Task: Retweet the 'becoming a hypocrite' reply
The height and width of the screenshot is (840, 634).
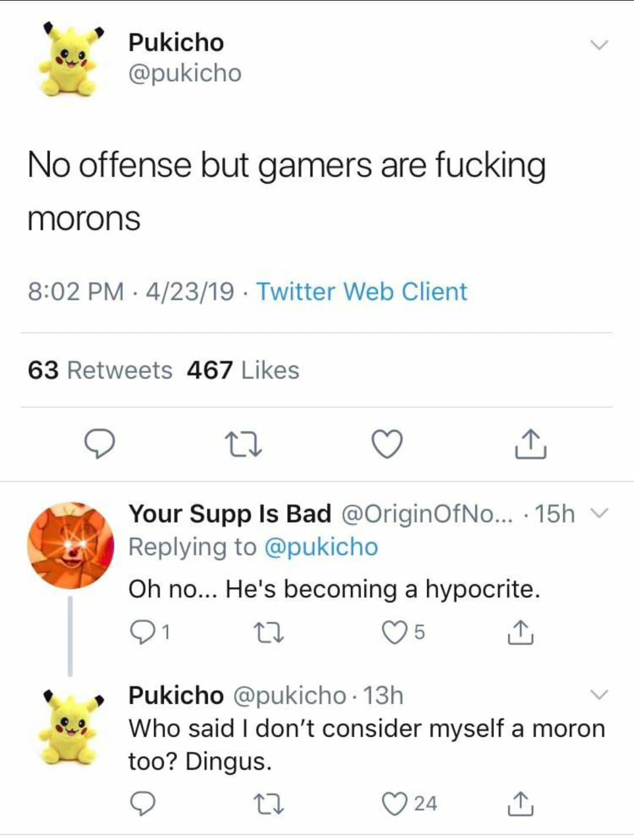Action: tap(269, 632)
